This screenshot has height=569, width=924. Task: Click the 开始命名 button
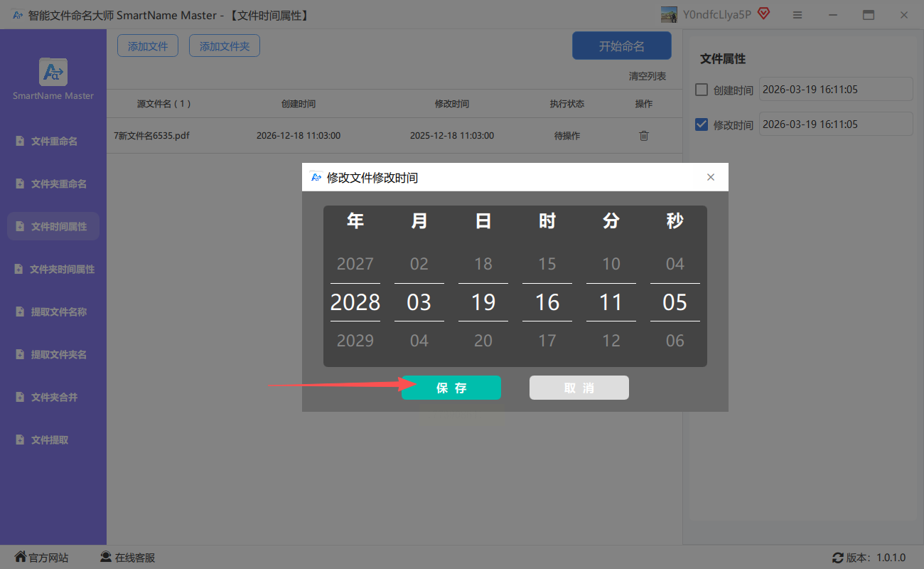[622, 46]
